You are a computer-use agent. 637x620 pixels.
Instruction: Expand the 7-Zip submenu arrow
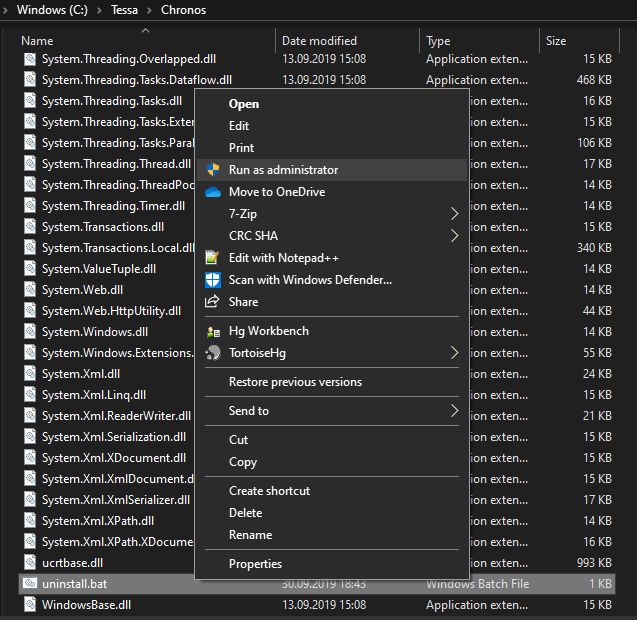(x=454, y=214)
